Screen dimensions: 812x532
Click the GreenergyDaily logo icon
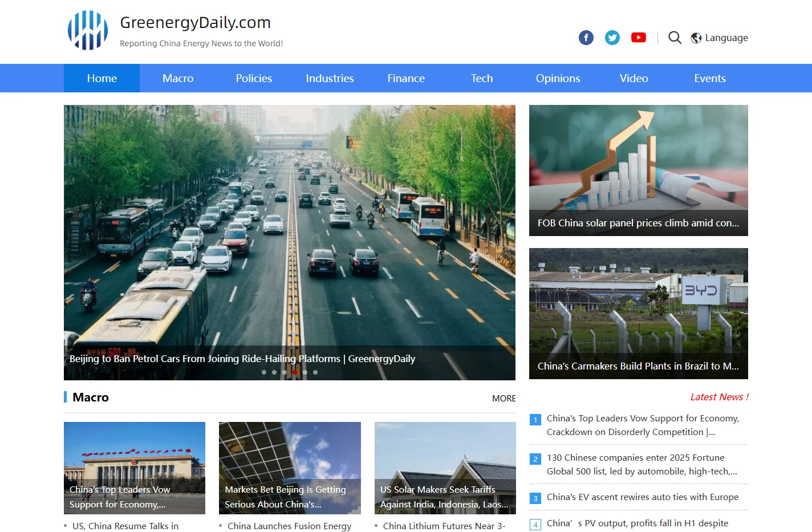tap(87, 30)
